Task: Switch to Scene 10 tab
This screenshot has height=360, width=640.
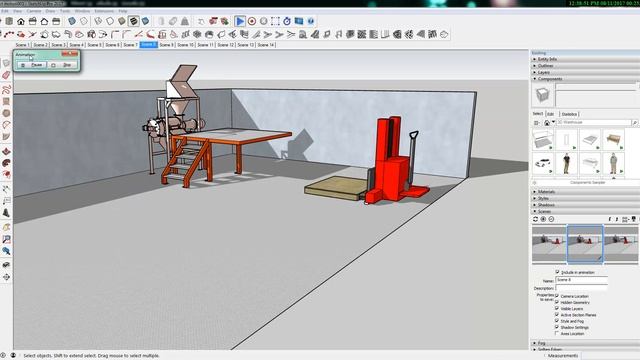Action: point(185,44)
